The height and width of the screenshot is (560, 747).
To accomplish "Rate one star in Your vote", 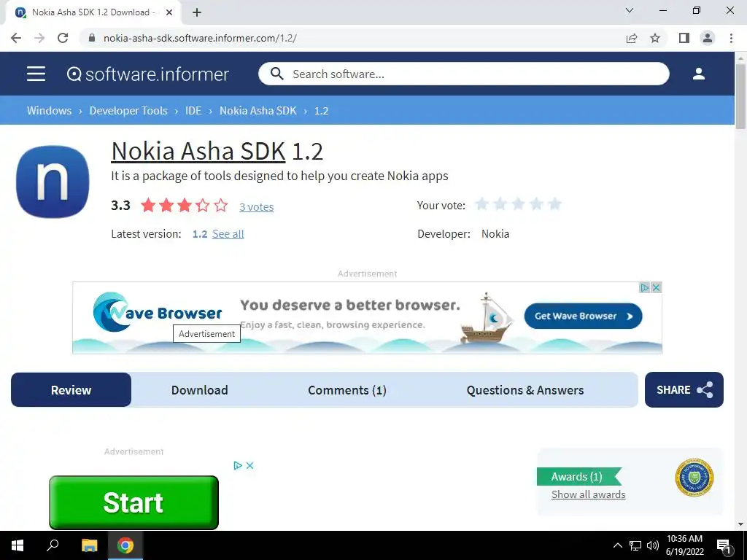I will 482,204.
